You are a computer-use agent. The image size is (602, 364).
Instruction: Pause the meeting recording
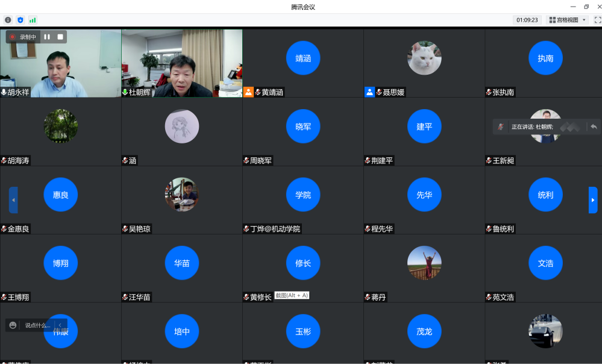[47, 37]
